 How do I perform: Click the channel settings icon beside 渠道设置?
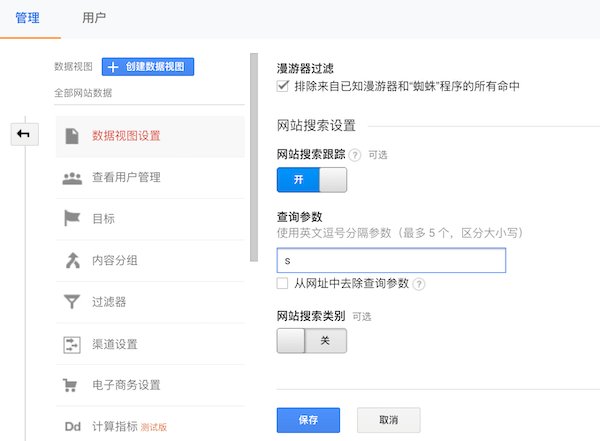(x=72, y=345)
